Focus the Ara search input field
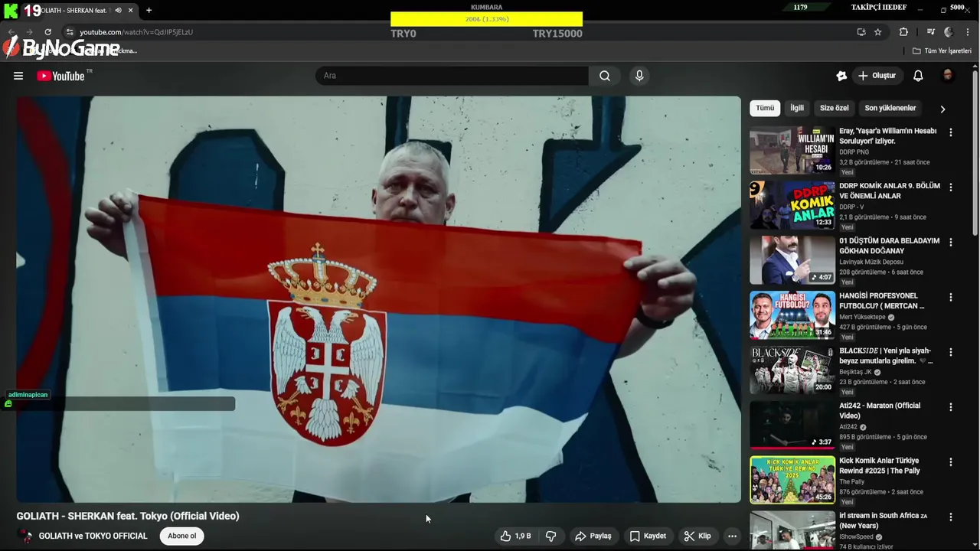Viewport: 980px width, 551px height. tap(452, 76)
